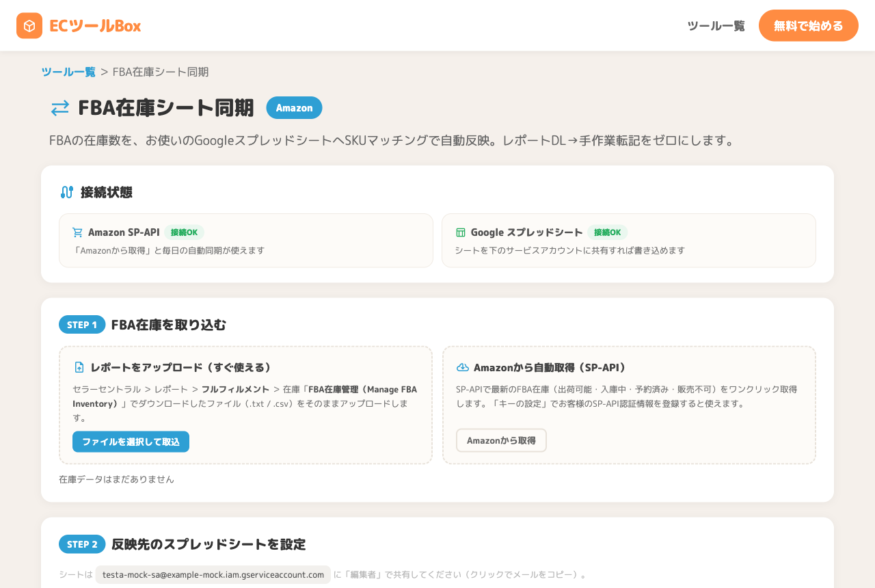Click the upload file icon beside レポートをアップロード
The width and height of the screenshot is (875, 588).
tap(79, 367)
